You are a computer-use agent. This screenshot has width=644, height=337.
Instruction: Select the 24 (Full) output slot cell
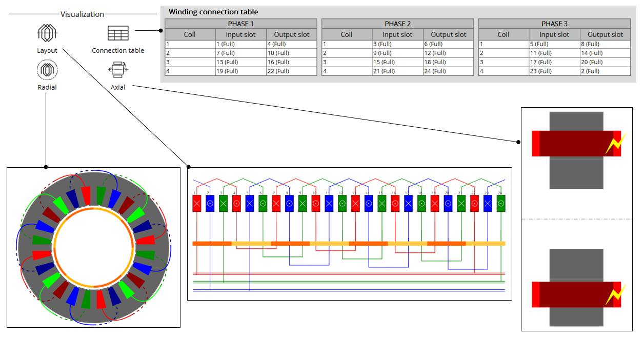448,71
